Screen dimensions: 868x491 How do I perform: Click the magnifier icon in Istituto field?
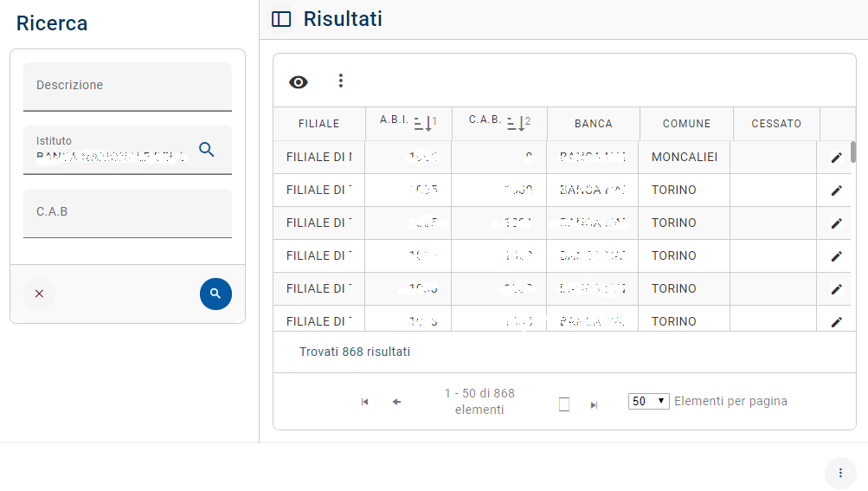(206, 149)
